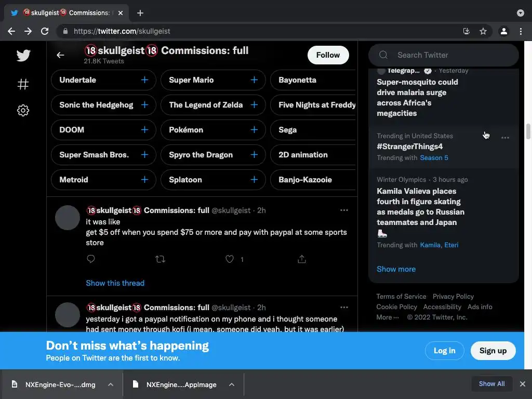
Task: Add the Super Smash Bros. topic plus
Action: [x=144, y=155]
